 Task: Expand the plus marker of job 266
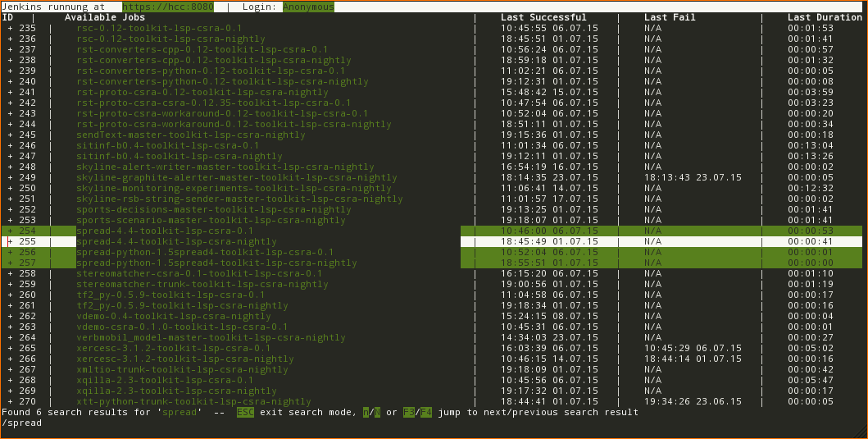tap(10, 359)
